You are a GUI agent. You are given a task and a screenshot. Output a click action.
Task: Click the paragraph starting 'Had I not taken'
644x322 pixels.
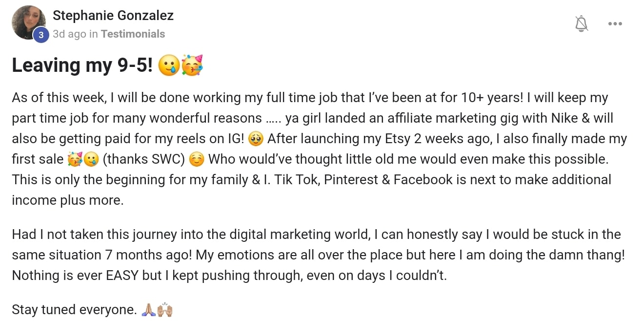tap(318, 255)
